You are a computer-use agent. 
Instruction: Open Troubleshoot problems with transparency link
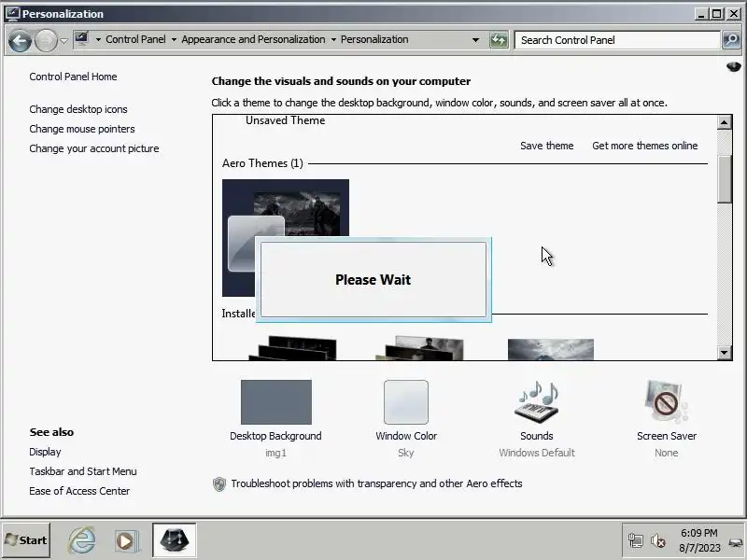coord(377,483)
